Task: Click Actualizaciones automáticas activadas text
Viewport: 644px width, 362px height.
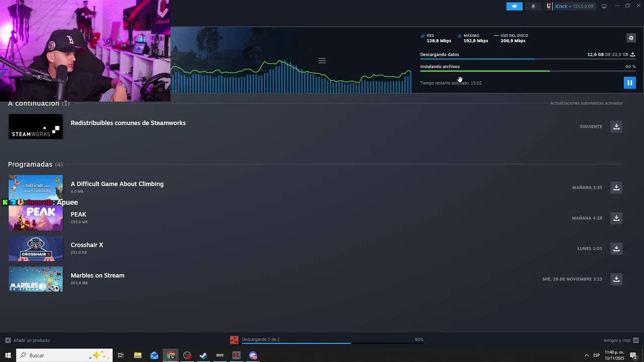Action: (586, 103)
